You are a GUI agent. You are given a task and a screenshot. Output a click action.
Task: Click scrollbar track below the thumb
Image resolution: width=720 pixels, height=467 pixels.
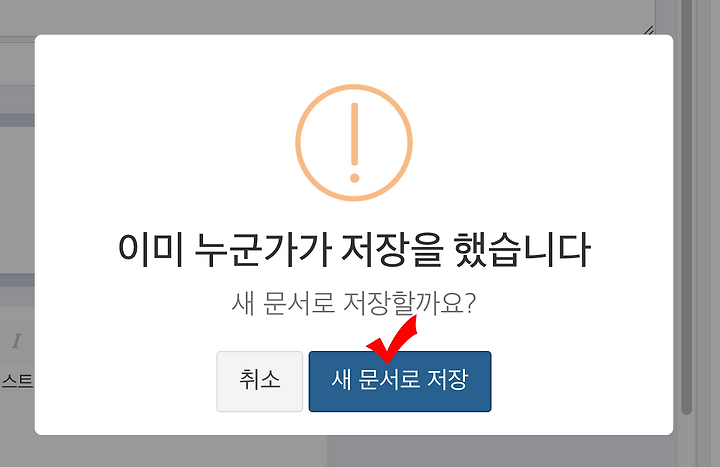686,441
